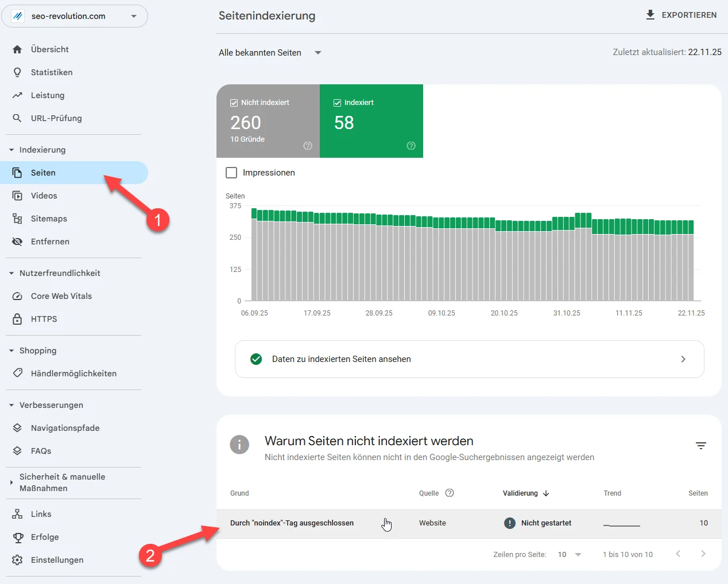Click the '1 bis 10 von 10' text
Image resolution: width=728 pixels, height=584 pixels.
click(628, 555)
